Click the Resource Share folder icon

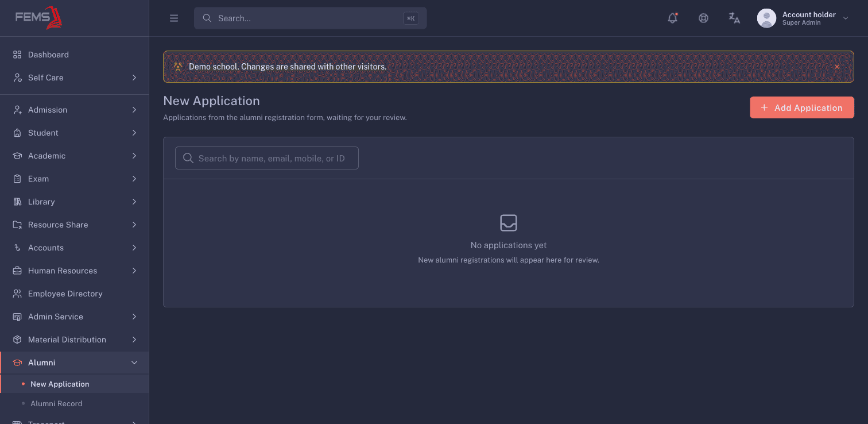point(17,225)
